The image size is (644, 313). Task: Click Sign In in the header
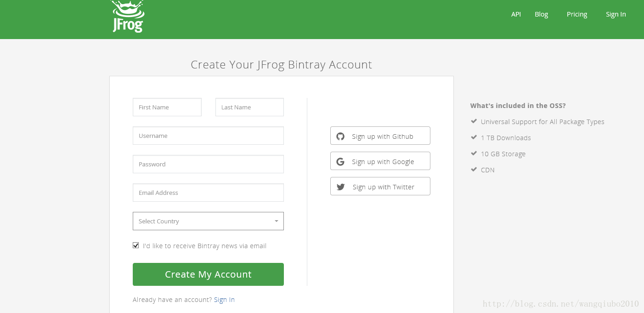coord(616,14)
